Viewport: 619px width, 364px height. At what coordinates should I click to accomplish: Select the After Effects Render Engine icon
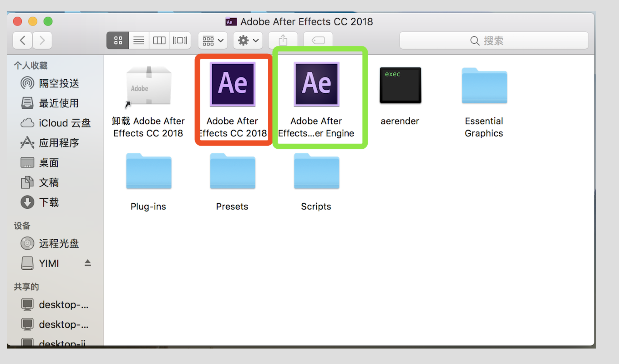click(316, 84)
